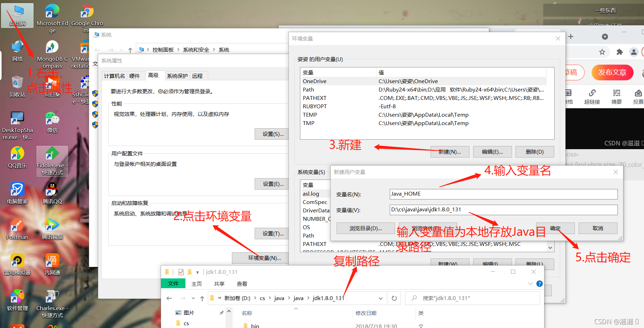Click 取消 in new user variable dialog
The image size is (644, 328).
598,228
